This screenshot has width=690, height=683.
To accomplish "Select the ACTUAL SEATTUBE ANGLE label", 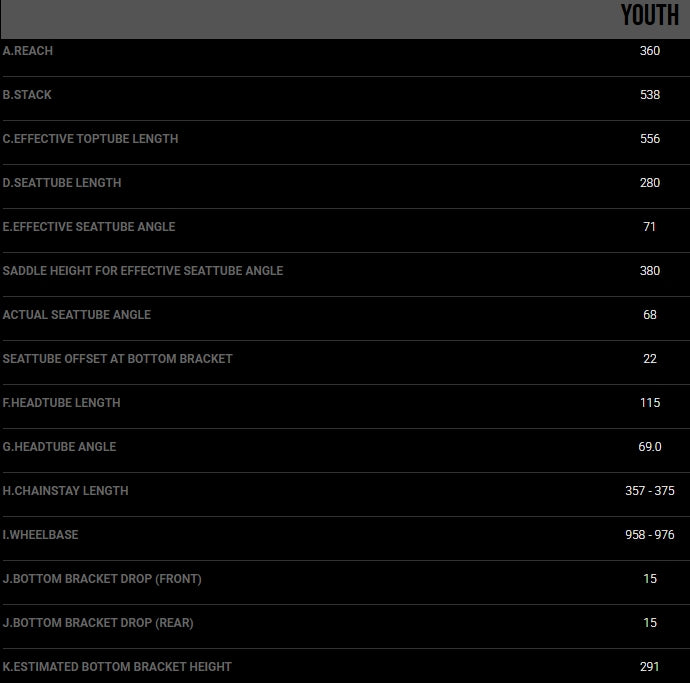I will [x=77, y=315].
